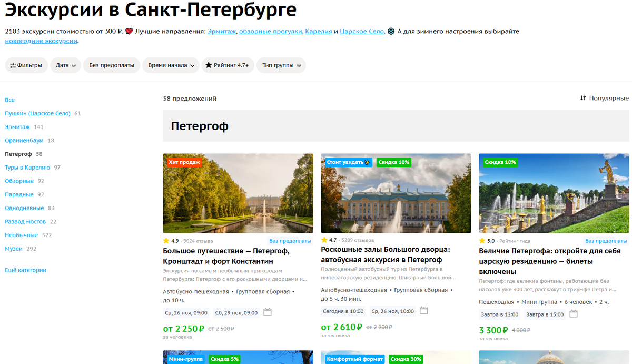Open the Большое путешествие tour title

coord(226,256)
